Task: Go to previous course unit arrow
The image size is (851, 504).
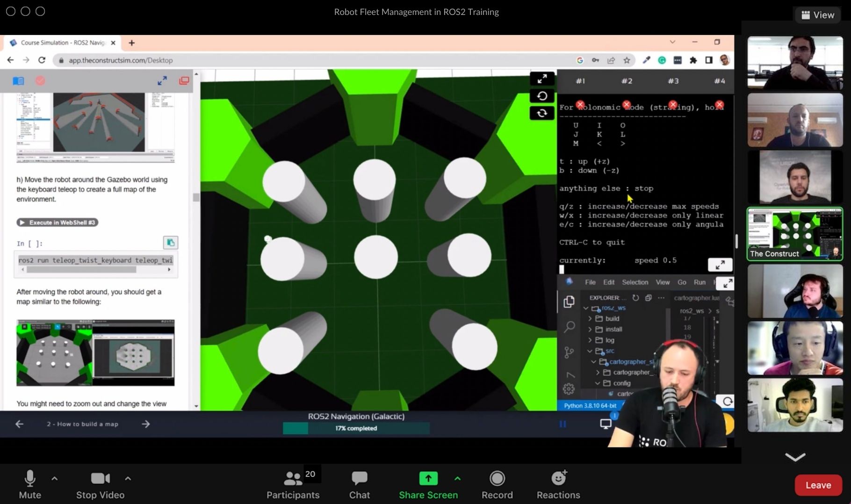Action: [19, 424]
